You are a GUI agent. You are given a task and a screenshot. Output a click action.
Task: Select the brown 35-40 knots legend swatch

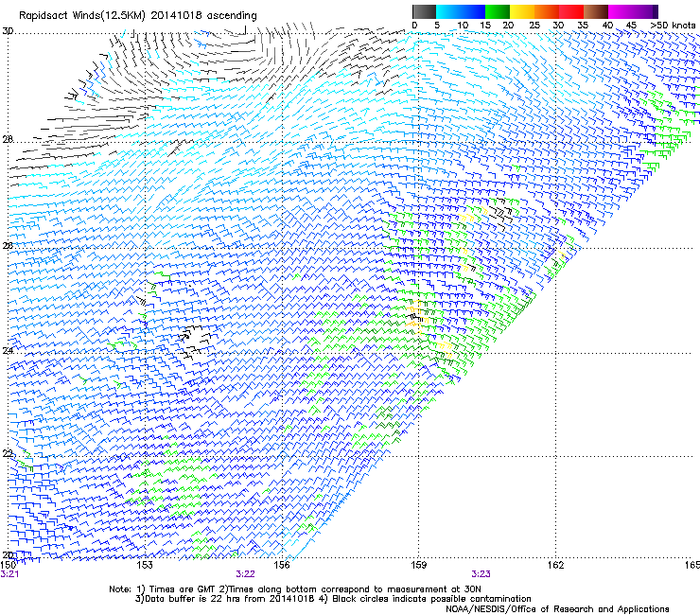pyautogui.click(x=596, y=11)
